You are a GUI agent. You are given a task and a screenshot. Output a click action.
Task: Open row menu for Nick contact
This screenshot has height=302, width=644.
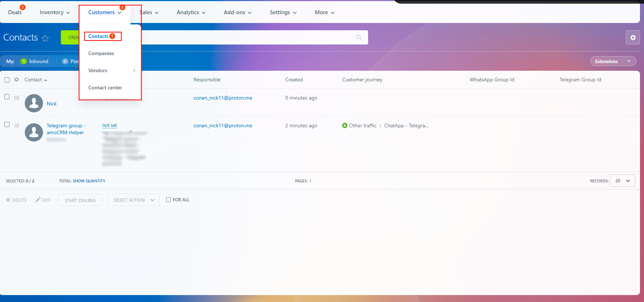17,97
